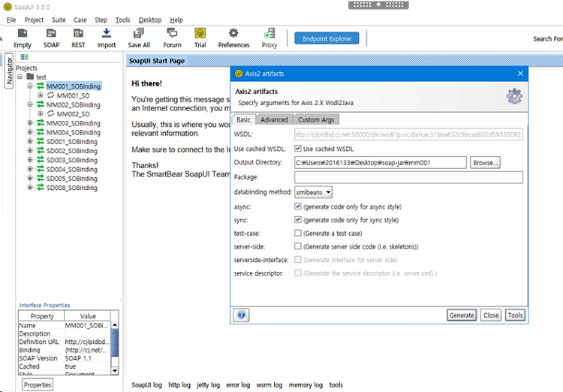
Task: Browse for the output directory
Action: click(x=485, y=163)
